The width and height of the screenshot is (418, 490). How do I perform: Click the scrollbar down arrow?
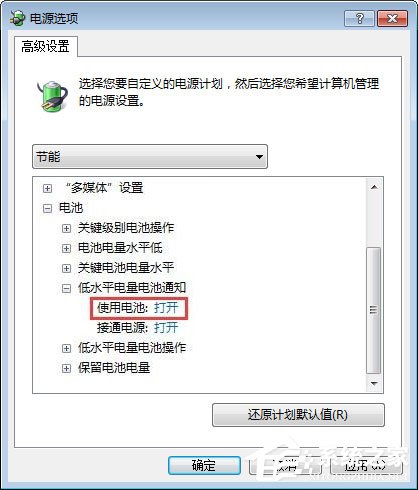(374, 384)
